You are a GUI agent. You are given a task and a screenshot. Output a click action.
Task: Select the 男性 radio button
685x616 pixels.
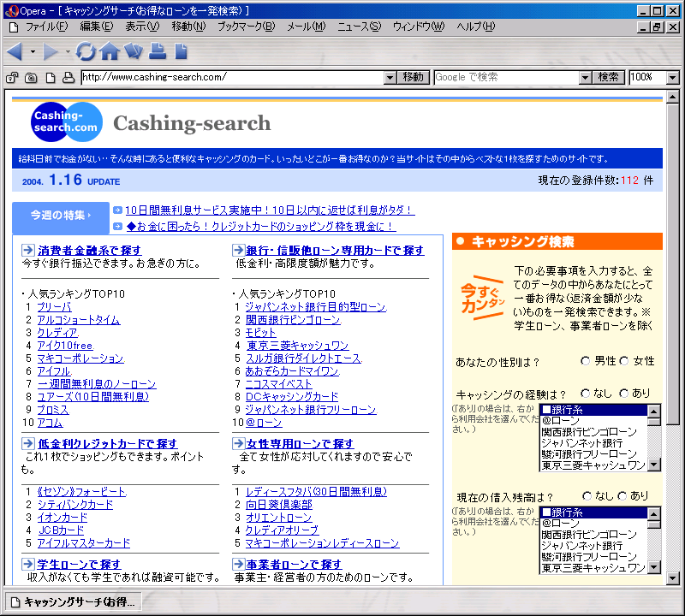pyautogui.click(x=585, y=361)
